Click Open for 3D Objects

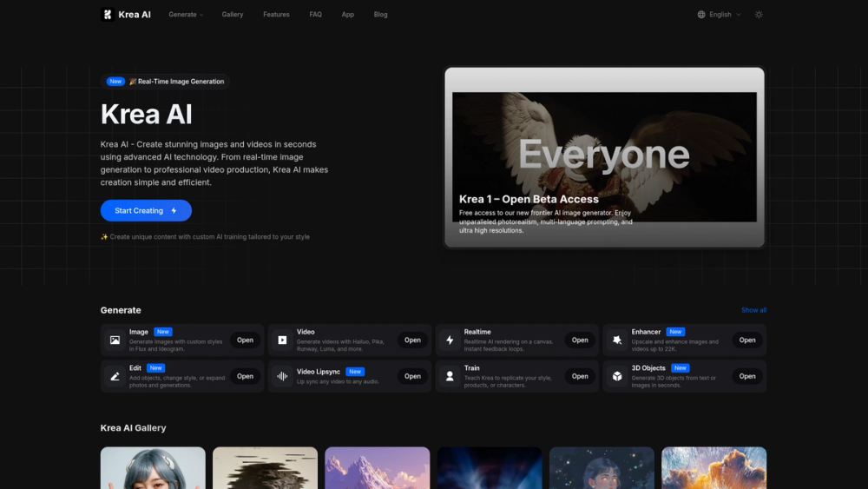point(747,376)
